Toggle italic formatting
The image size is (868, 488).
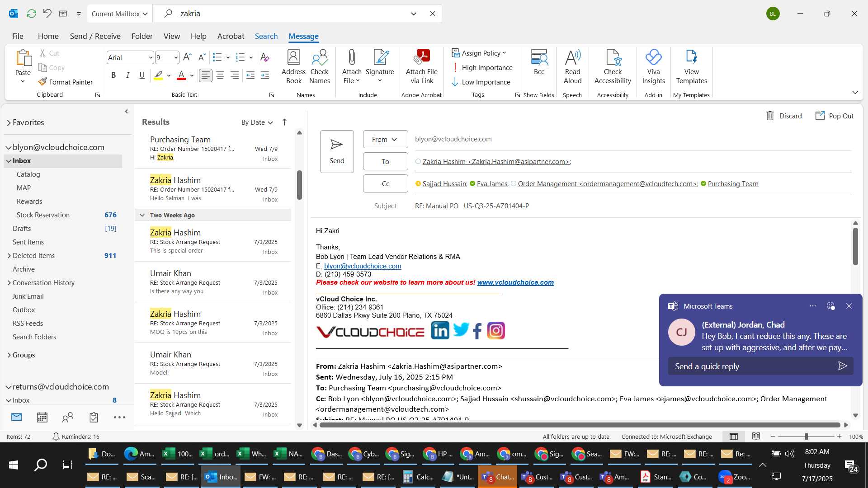pyautogui.click(x=128, y=75)
